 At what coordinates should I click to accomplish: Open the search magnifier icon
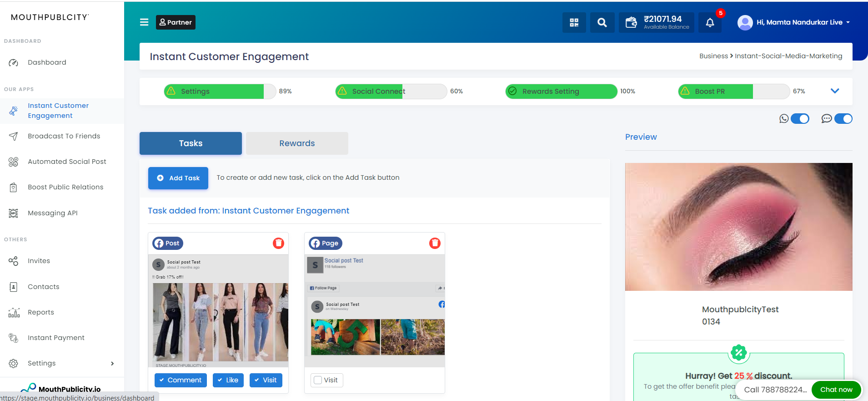tap(602, 22)
